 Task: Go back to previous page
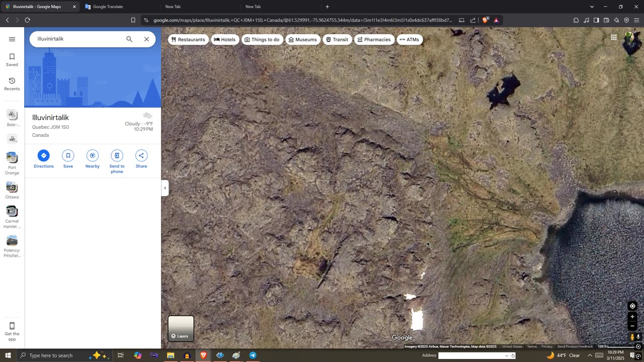pyautogui.click(x=7, y=20)
